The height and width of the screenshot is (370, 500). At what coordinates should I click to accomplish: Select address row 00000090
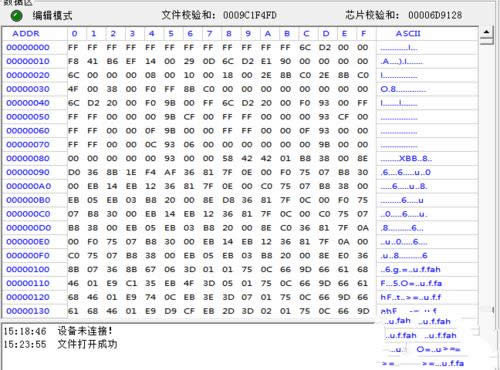click(x=28, y=172)
